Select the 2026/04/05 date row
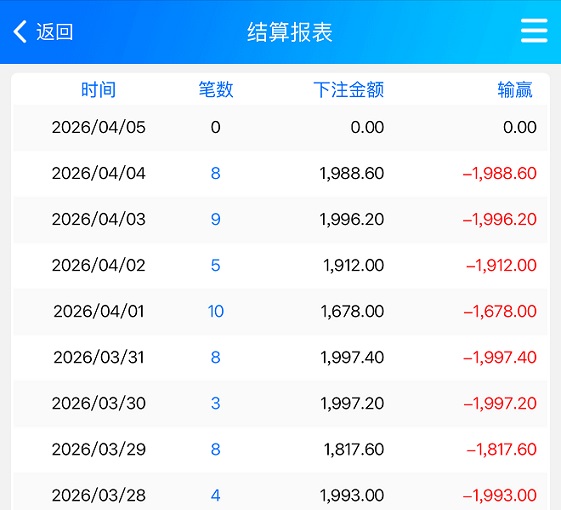 click(x=280, y=127)
